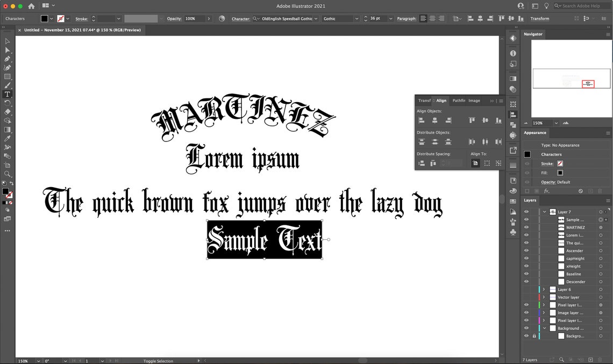Unlock the locked Backgro... sublayer
Image resolution: width=613 pixels, height=364 pixels.
pyautogui.click(x=534, y=336)
